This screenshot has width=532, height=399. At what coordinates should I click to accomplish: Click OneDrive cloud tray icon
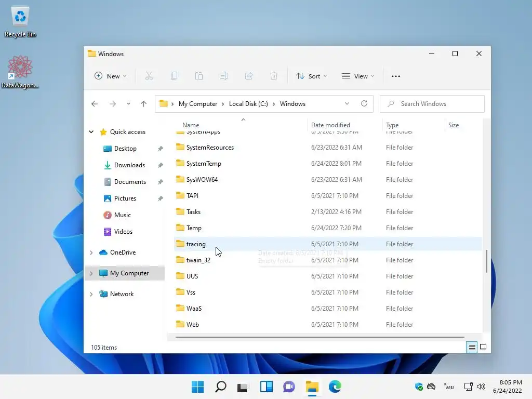coord(431,387)
